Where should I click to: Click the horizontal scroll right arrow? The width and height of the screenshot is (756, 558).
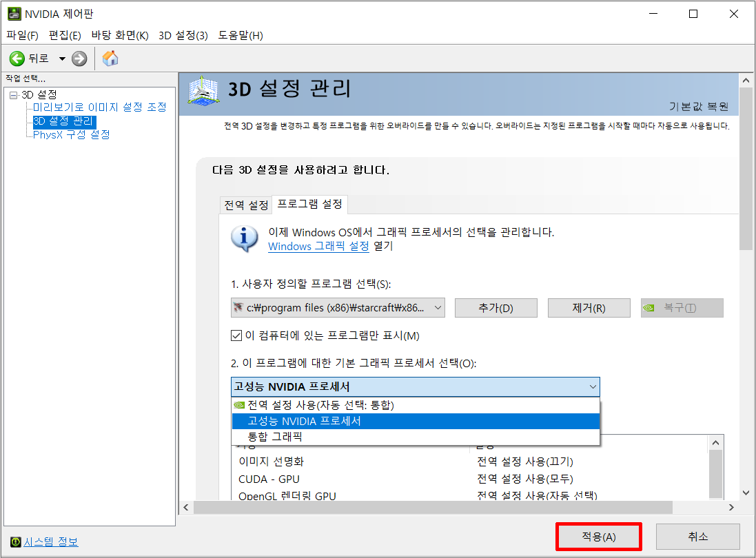[731, 508]
